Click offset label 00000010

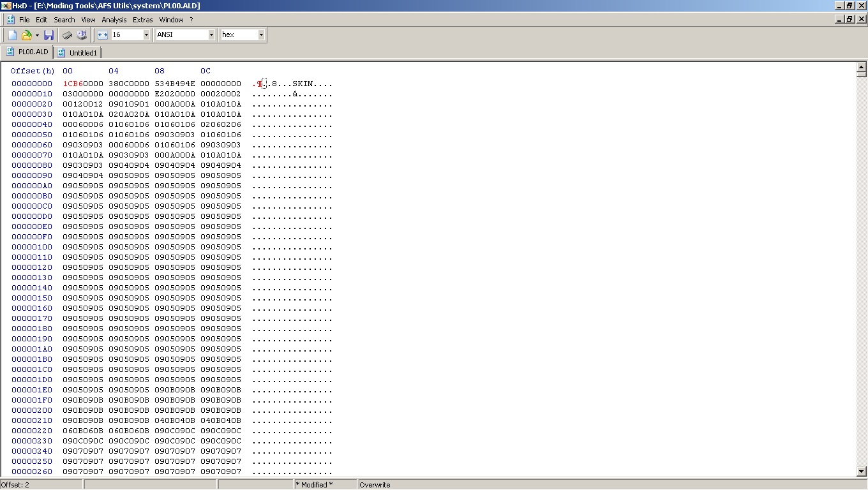[x=32, y=94]
